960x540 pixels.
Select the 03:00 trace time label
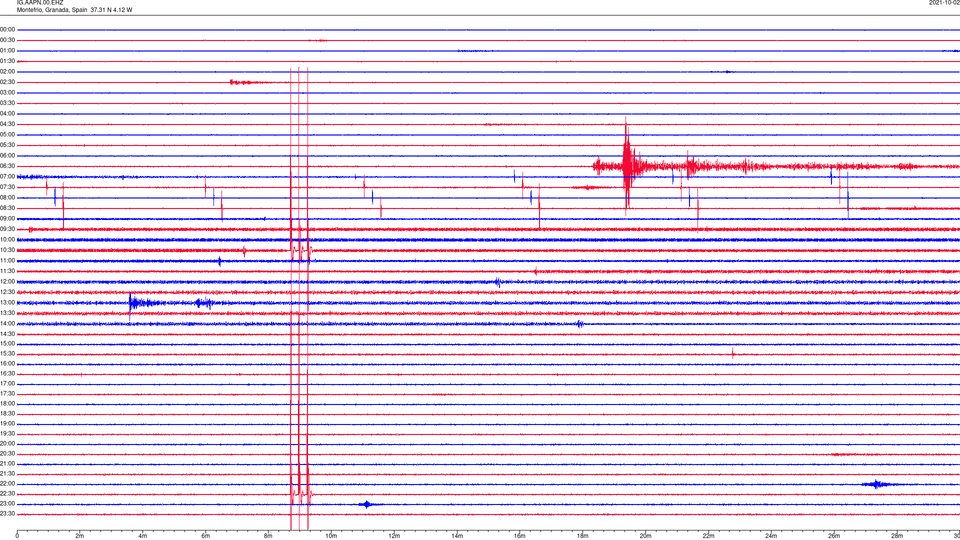coord(8,92)
